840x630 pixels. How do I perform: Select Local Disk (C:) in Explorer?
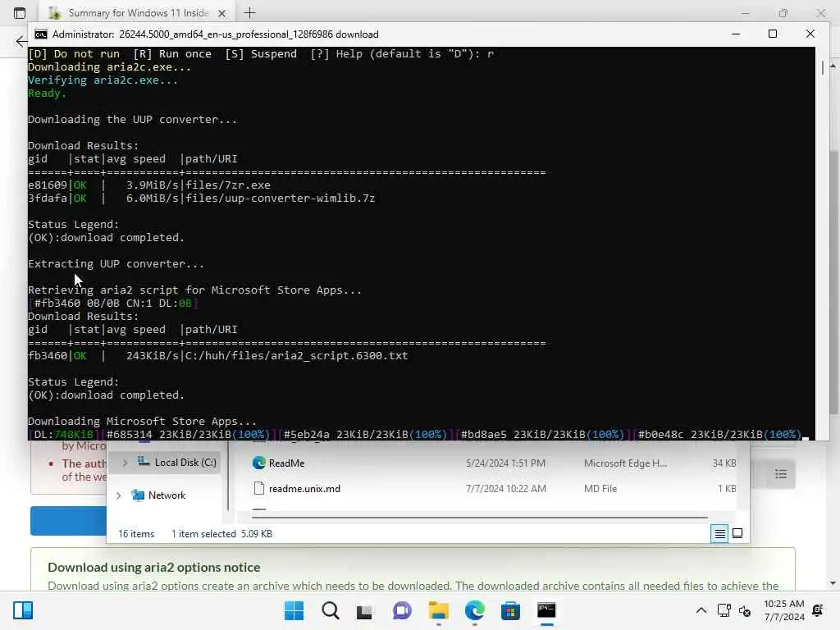point(185,463)
